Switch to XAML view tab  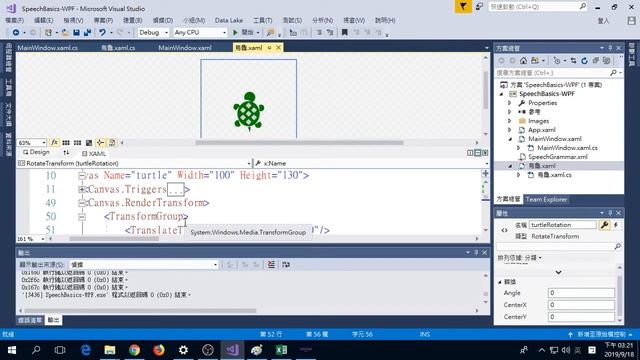94,153
